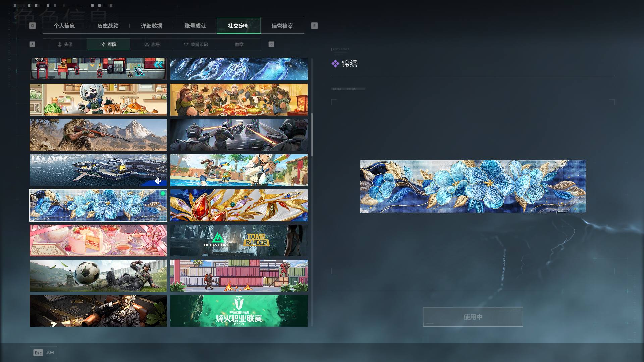Select the soccer ball soldier dog tag

point(98,276)
